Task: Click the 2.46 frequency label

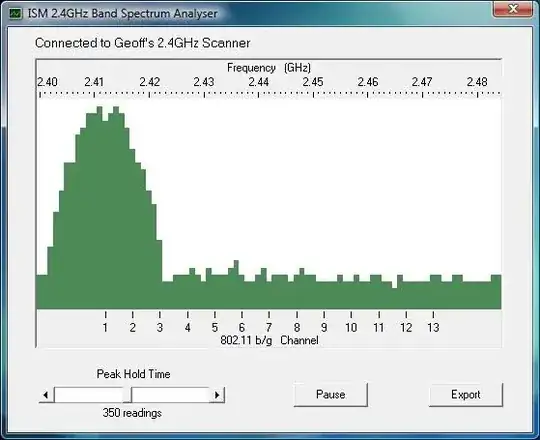Action: [x=368, y=82]
